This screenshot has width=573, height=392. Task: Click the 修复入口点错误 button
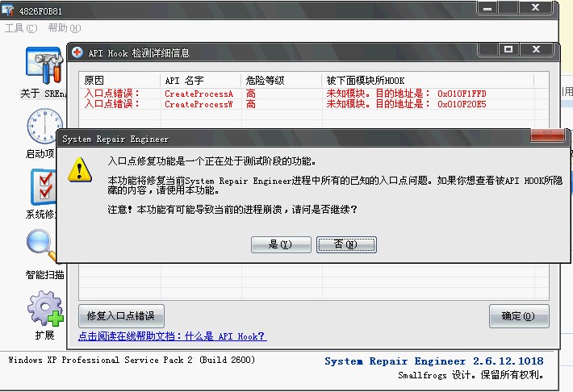121,315
